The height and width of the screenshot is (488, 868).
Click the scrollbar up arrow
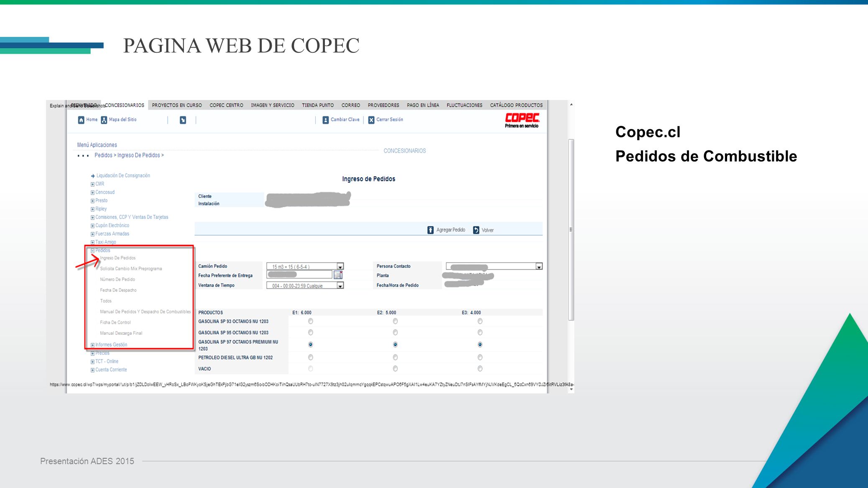point(571,104)
